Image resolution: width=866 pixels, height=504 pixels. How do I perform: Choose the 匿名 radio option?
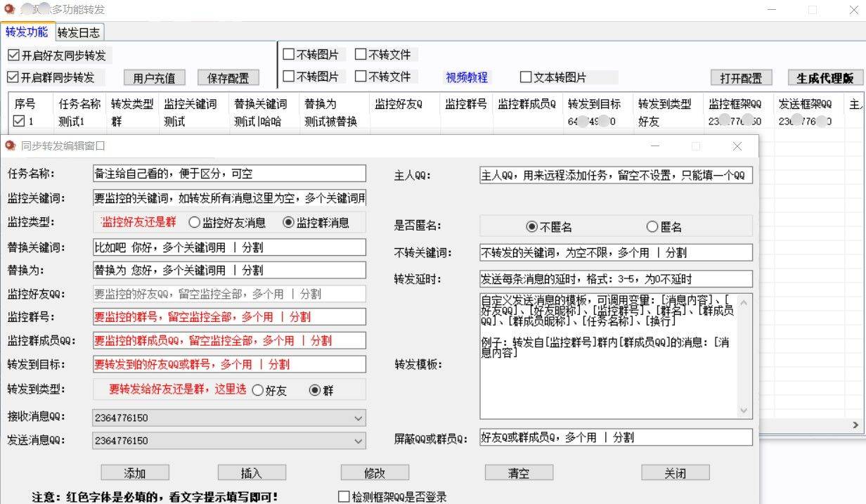[652, 226]
